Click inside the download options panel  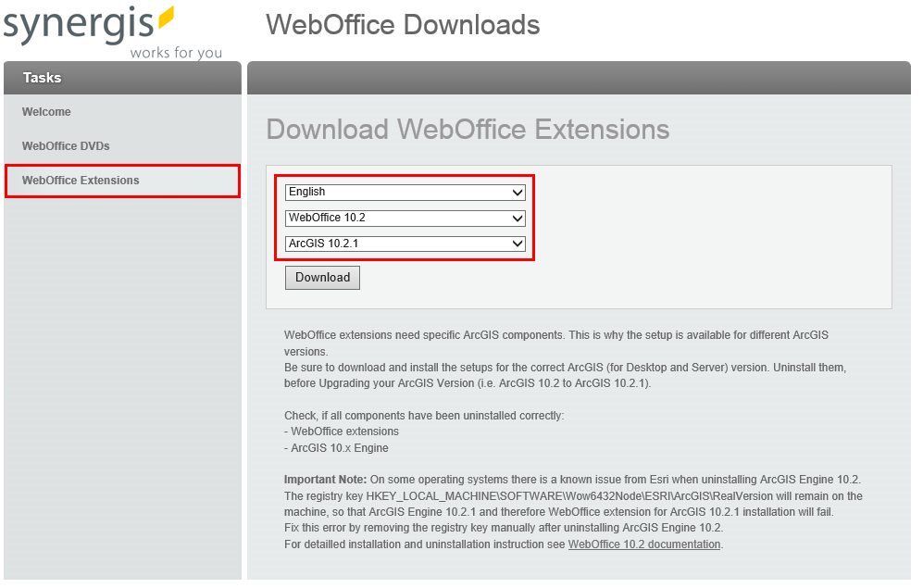694,231
